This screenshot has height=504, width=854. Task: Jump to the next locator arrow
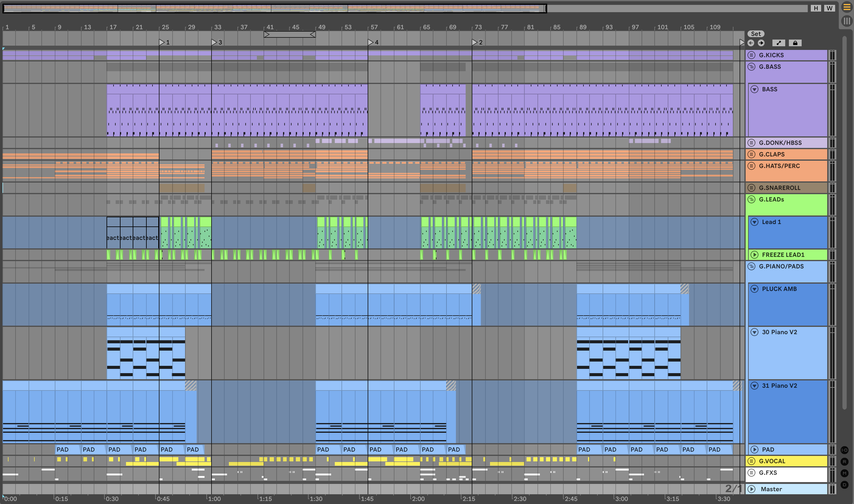761,43
